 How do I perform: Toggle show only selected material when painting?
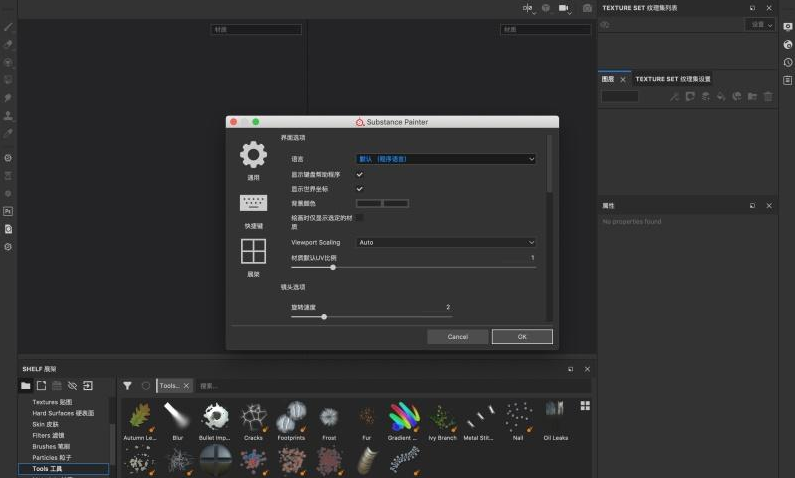(359, 217)
